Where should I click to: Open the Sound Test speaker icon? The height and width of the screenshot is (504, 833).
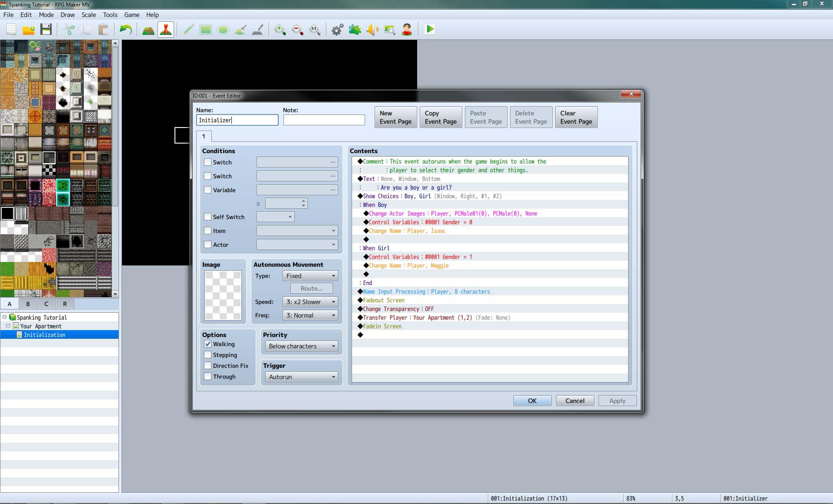372,29
